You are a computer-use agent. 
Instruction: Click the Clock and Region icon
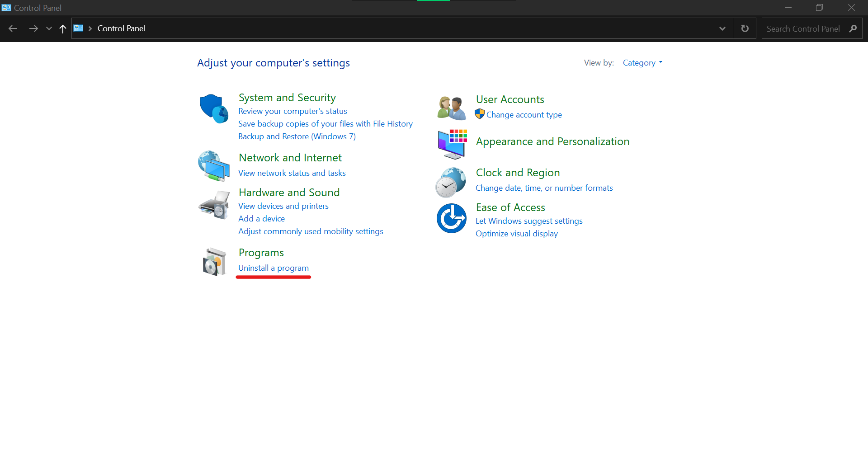tap(451, 182)
